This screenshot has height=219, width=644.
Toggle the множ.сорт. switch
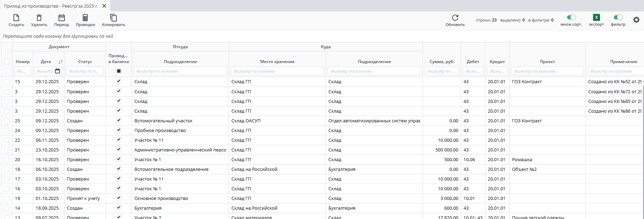571,17
